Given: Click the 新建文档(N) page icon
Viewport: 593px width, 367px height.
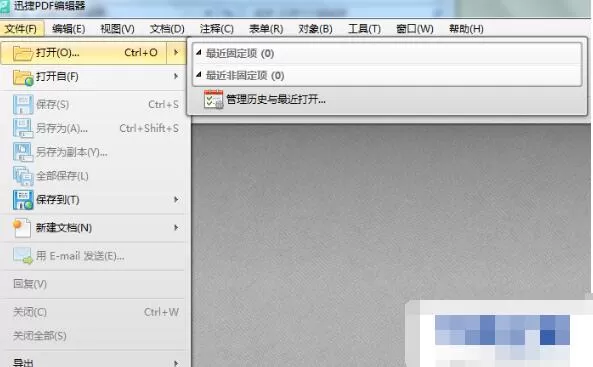Looking at the screenshot, I should coord(22,228).
